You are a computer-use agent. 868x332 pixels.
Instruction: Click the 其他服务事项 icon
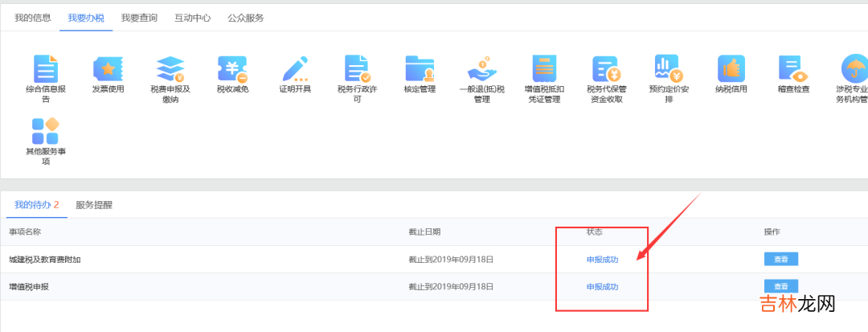coord(46,132)
